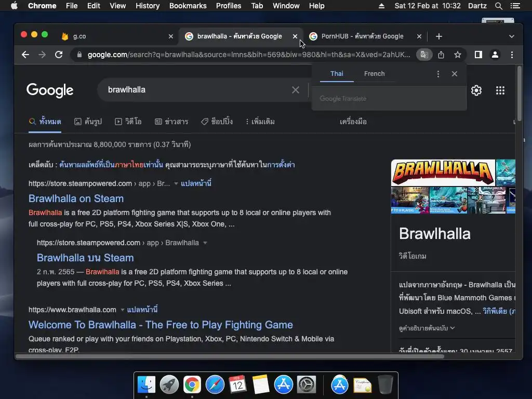Image resolution: width=532 pixels, height=399 pixels.
Task: Close the PornHUB search tab
Action: click(x=419, y=36)
